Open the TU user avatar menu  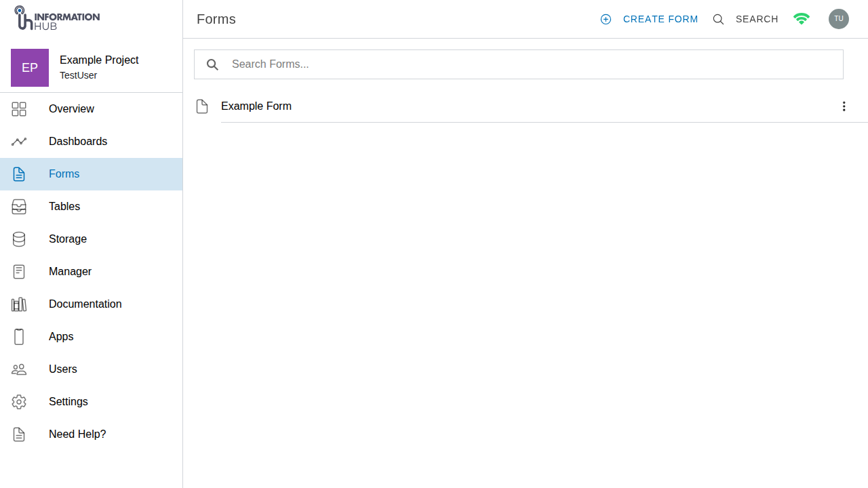(839, 19)
